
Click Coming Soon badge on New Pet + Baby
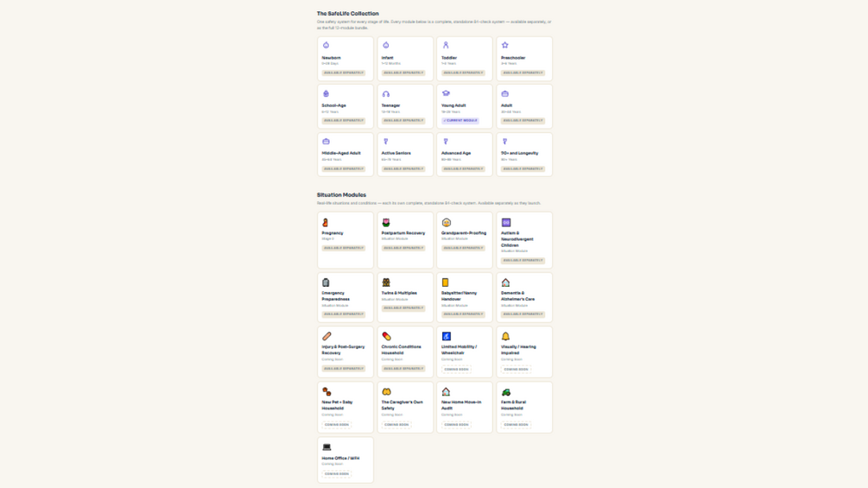(337, 424)
